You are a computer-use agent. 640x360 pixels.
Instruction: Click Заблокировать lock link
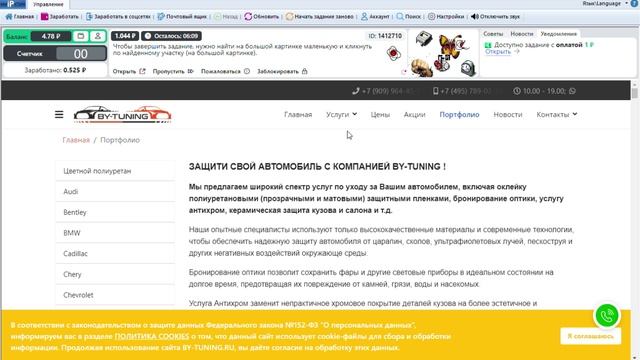282,71
